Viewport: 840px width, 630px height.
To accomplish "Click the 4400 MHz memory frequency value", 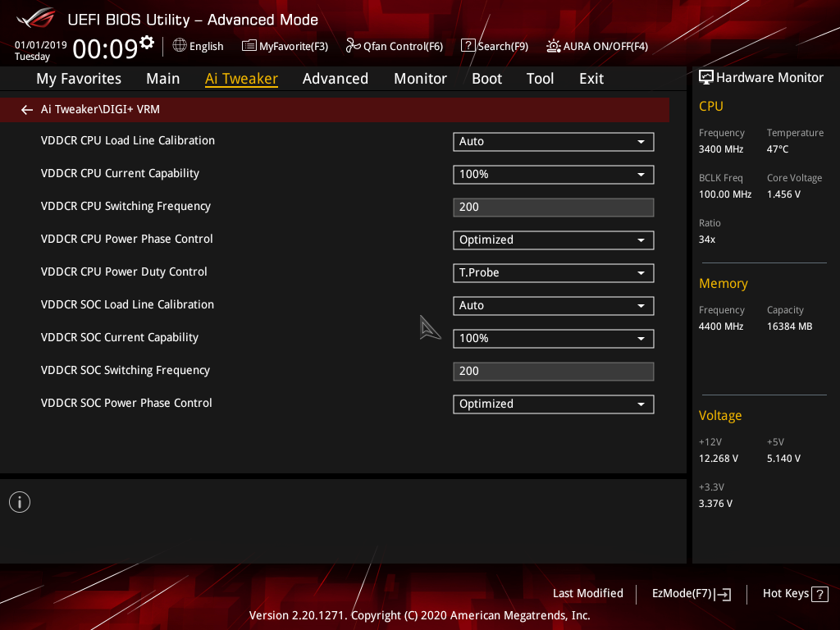I will [720, 326].
